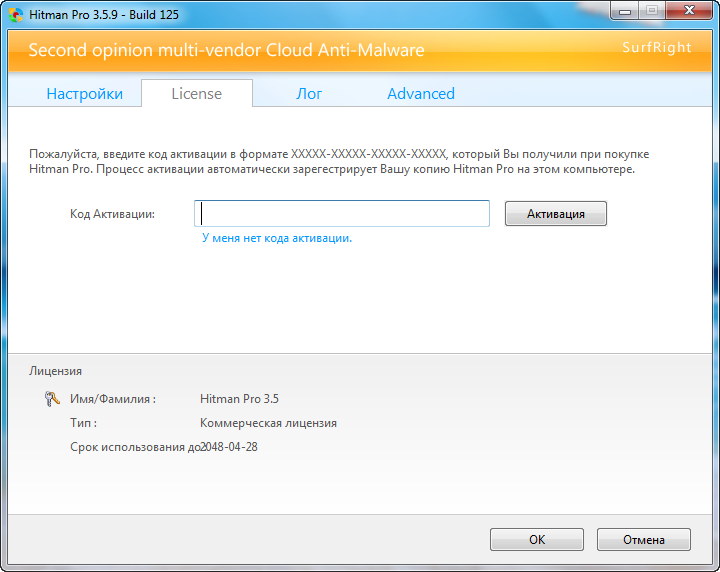
Task: Click the 'Лицензия' section heading
Action: pos(56,371)
